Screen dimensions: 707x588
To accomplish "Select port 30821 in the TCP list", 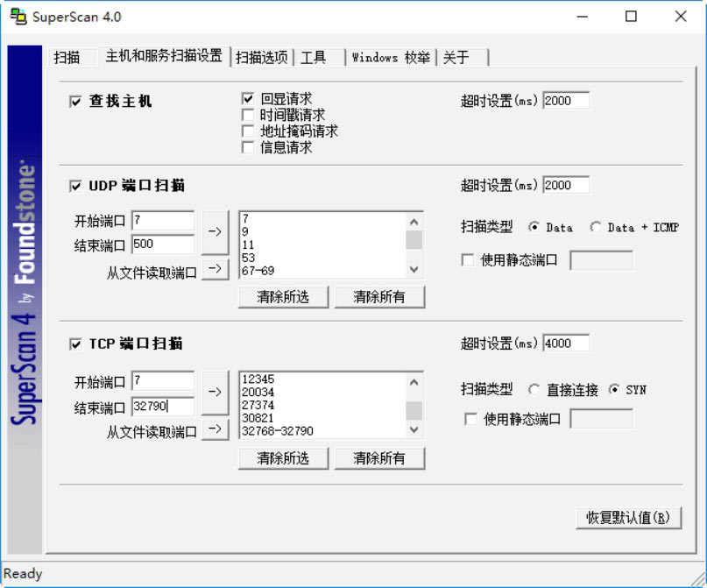I will click(323, 418).
